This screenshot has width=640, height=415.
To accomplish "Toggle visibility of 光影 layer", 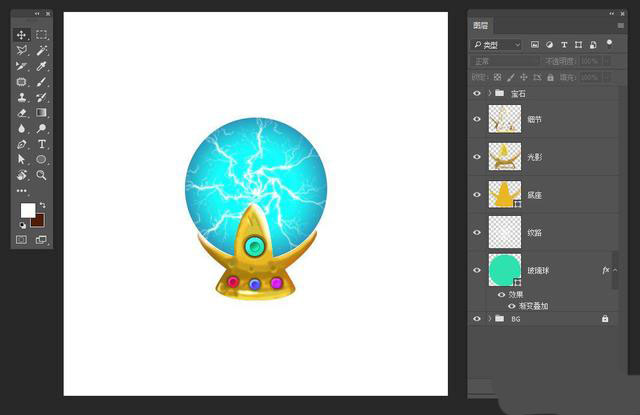I will [x=476, y=157].
